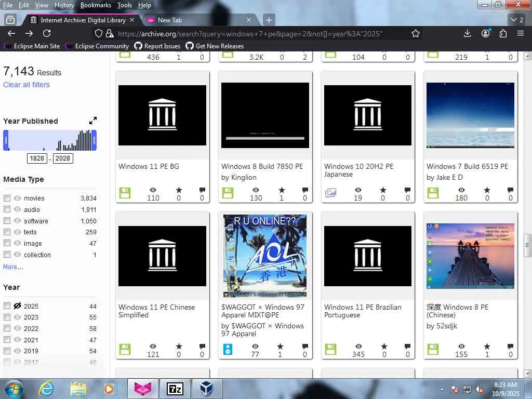This screenshot has height=399, width=532.
Task: Click the 2028 end year field
Action: (x=63, y=158)
